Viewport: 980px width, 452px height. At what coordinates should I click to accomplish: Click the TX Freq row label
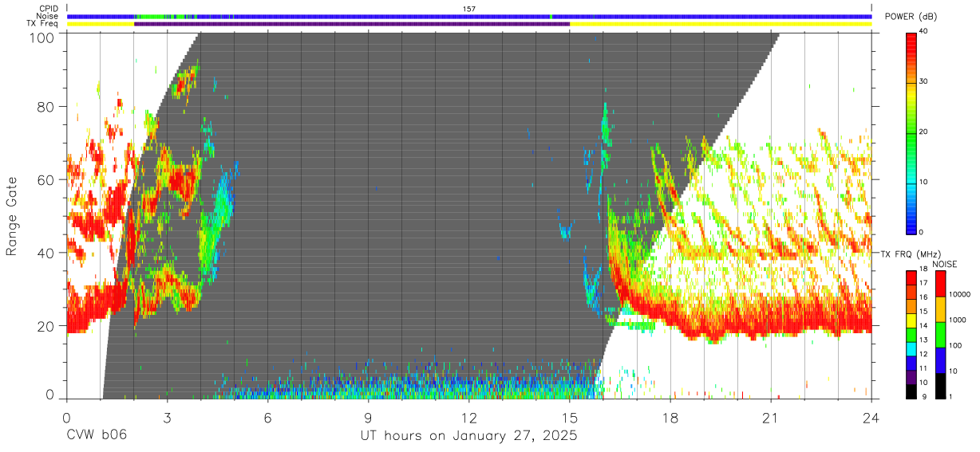[43, 24]
